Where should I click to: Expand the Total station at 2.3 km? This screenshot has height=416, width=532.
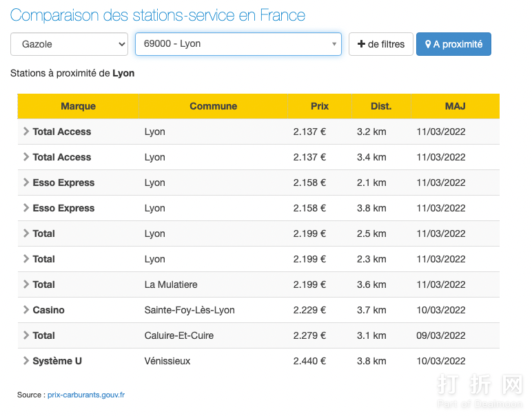26,259
